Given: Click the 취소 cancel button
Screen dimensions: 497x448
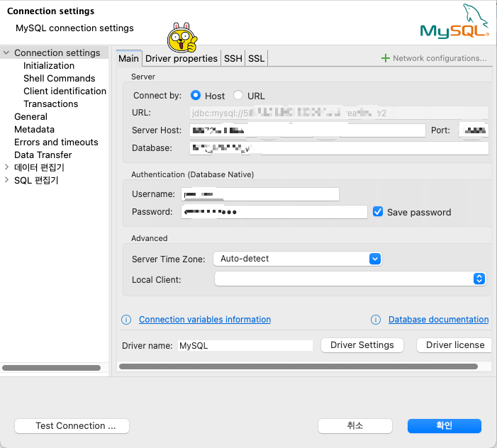Looking at the screenshot, I should click(x=355, y=426).
